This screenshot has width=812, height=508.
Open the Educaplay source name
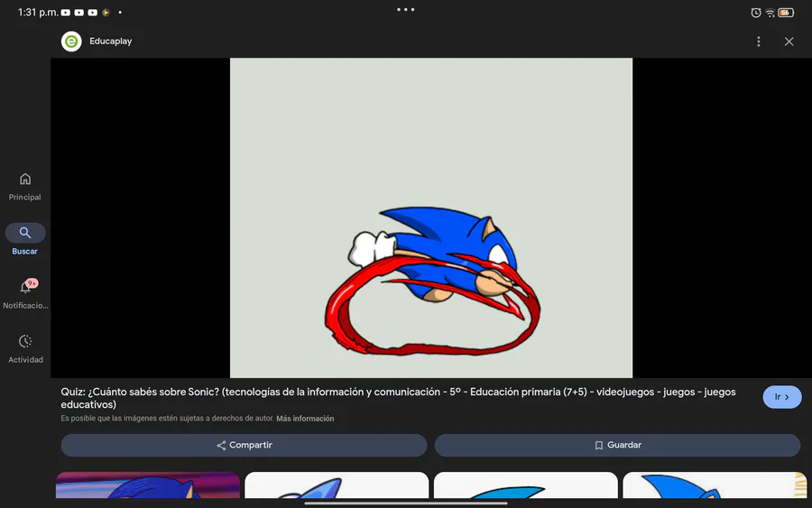(x=110, y=42)
